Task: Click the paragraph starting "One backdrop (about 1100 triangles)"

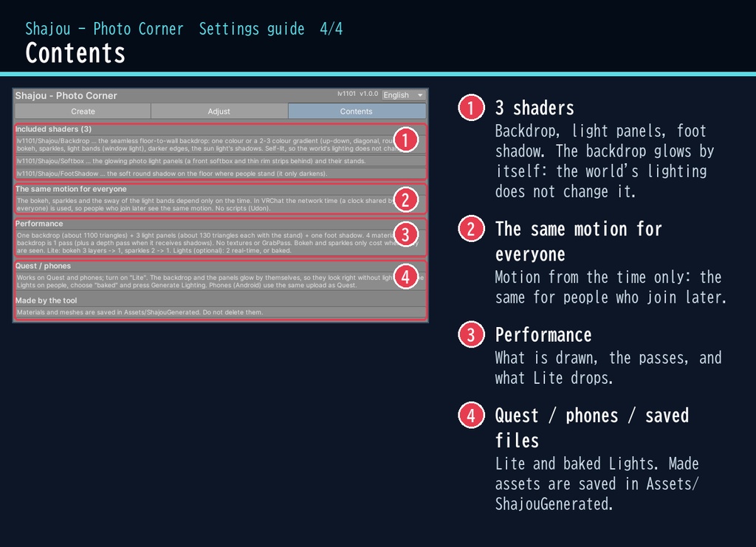Action: coord(220,243)
